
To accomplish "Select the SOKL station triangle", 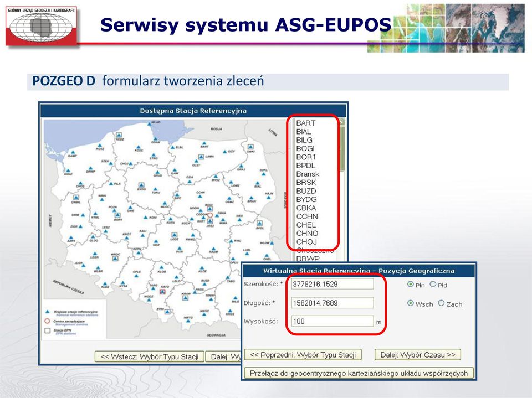I will [264, 174].
